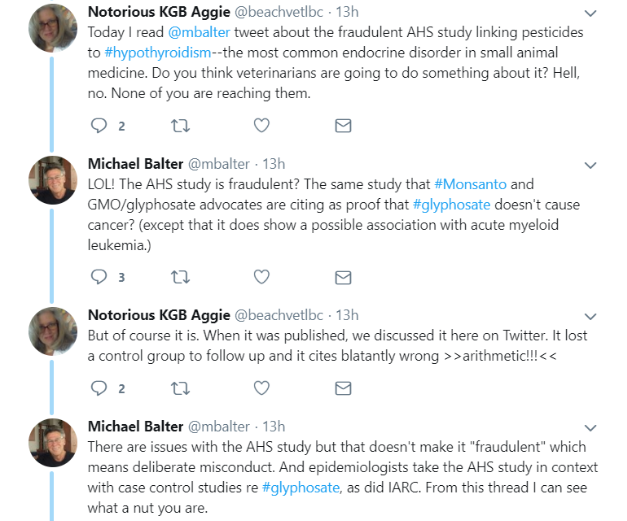The height and width of the screenshot is (521, 627).
Task: Retweet the tweet about wrong arithmetic
Action: click(181, 388)
